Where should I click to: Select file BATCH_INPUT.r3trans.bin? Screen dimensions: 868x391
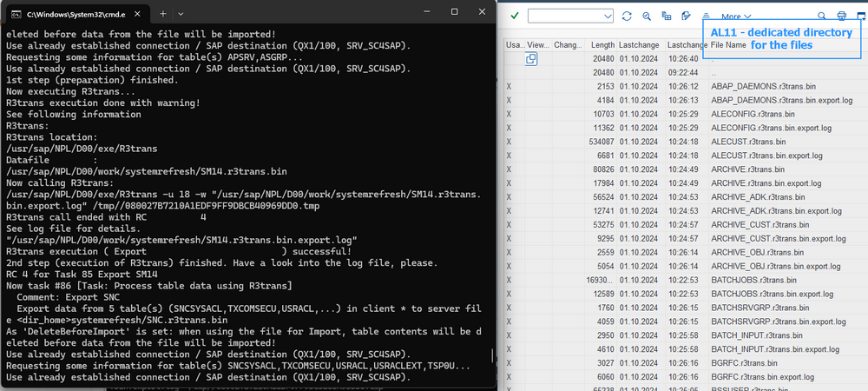[757, 335]
